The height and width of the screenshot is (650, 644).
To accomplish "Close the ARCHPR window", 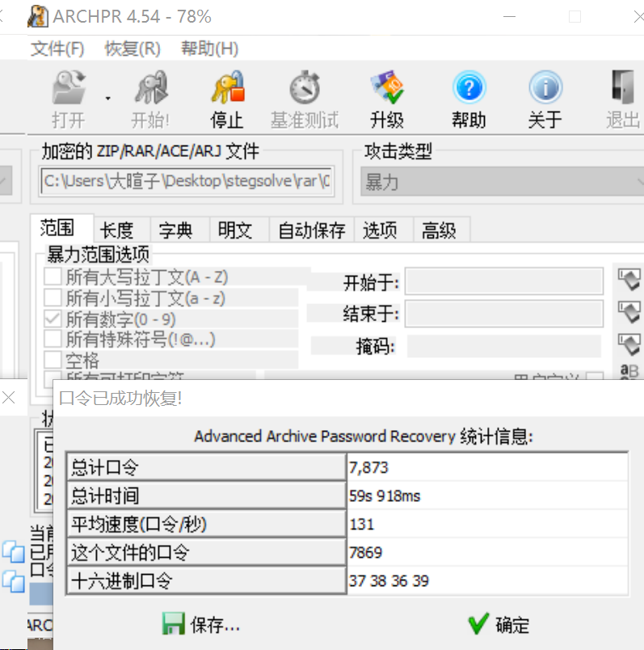I will coord(638,17).
